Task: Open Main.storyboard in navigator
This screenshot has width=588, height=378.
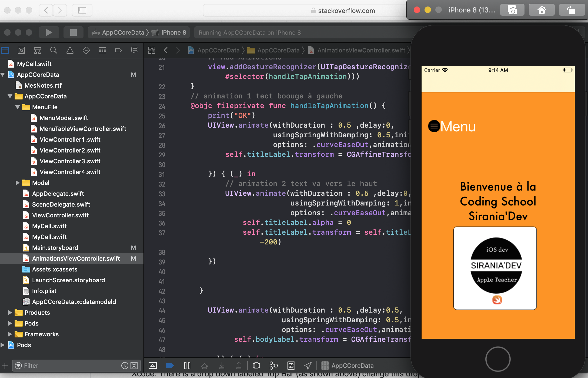Action: tap(55, 248)
